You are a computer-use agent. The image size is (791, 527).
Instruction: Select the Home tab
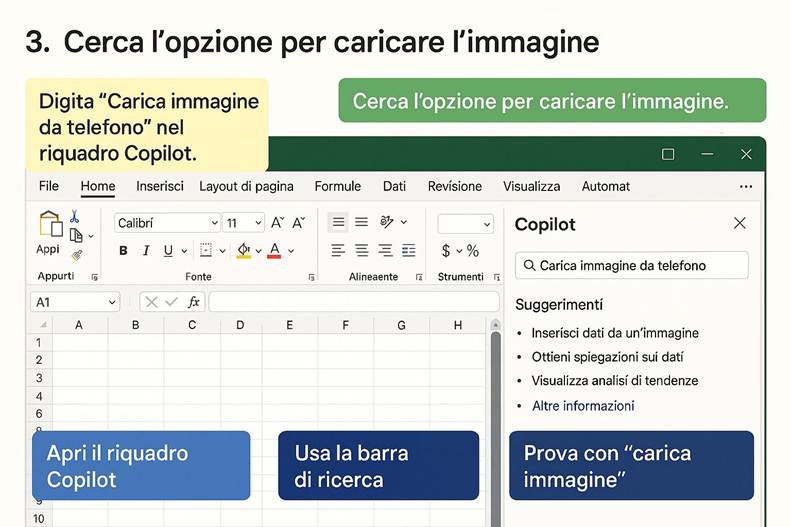tap(98, 186)
